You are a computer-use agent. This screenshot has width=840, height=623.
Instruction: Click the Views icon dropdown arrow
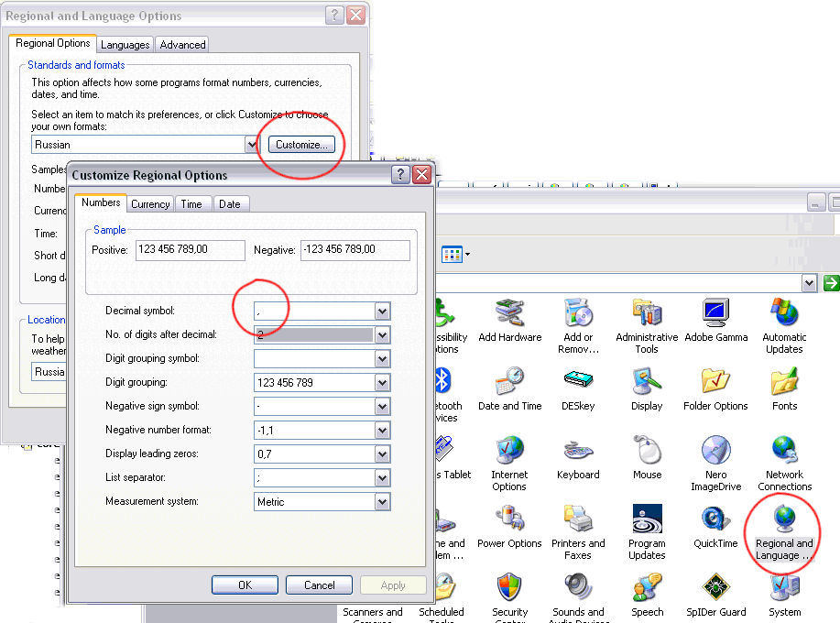(468, 255)
